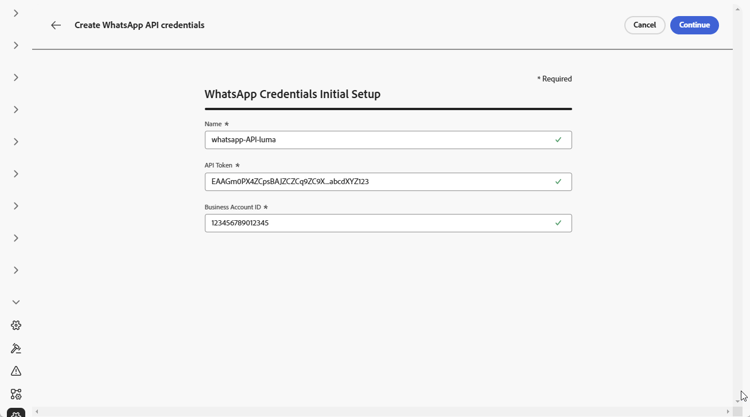Viewport: 750px width, 417px height.
Task: Click green checkmark in the Name field
Action: [558, 140]
